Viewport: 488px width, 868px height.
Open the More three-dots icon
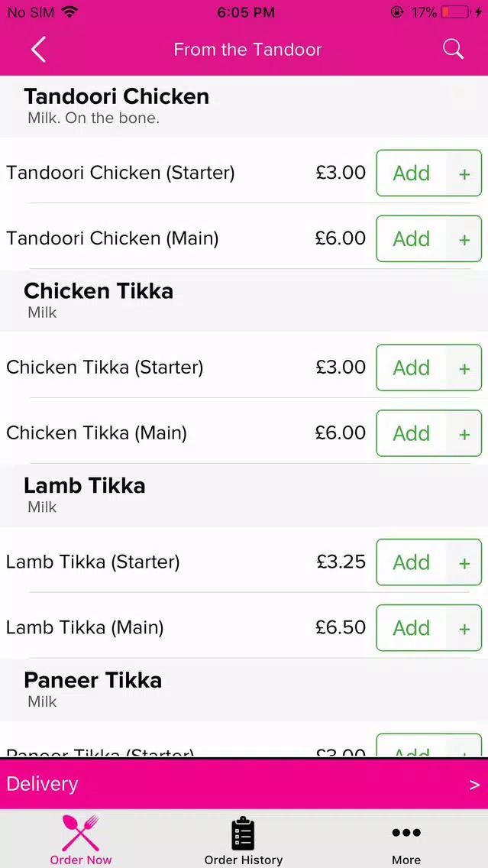pos(406,833)
